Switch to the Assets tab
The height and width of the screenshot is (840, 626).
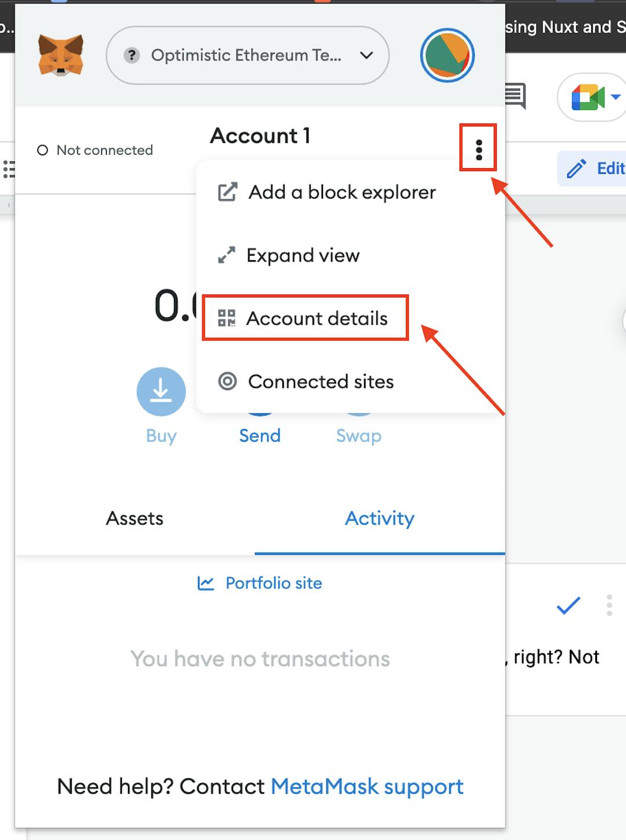[x=134, y=518]
